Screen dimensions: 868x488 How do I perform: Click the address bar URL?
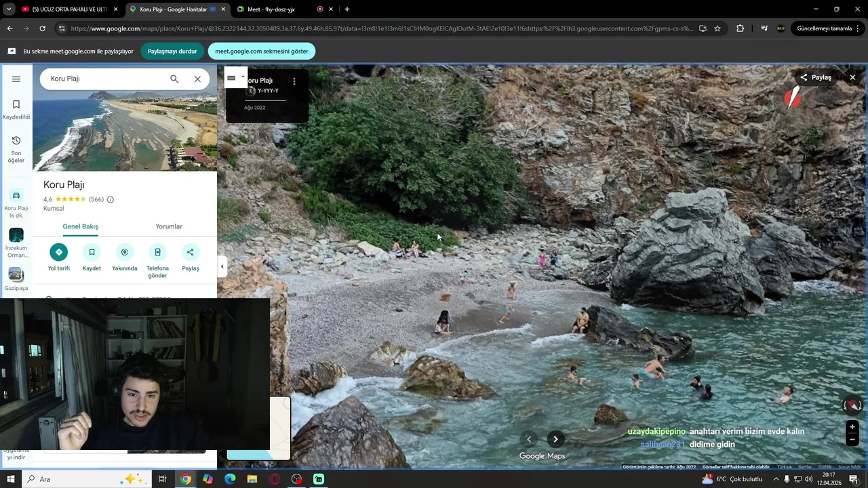click(x=382, y=28)
